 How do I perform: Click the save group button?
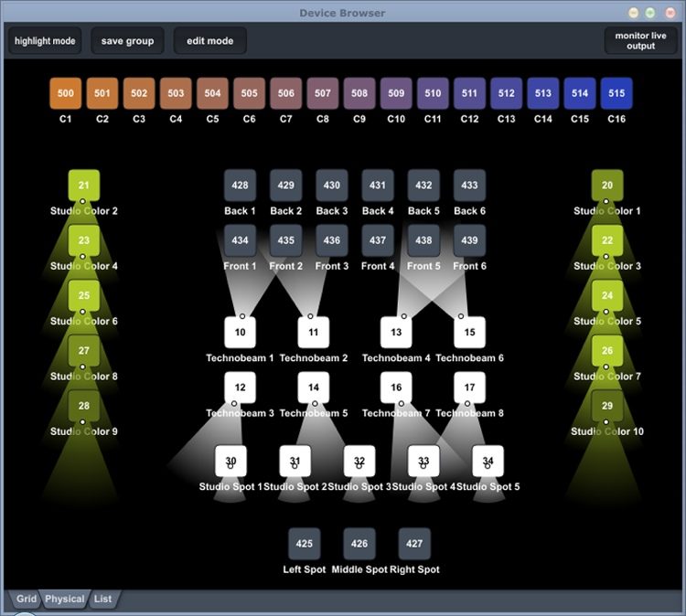pyautogui.click(x=127, y=41)
